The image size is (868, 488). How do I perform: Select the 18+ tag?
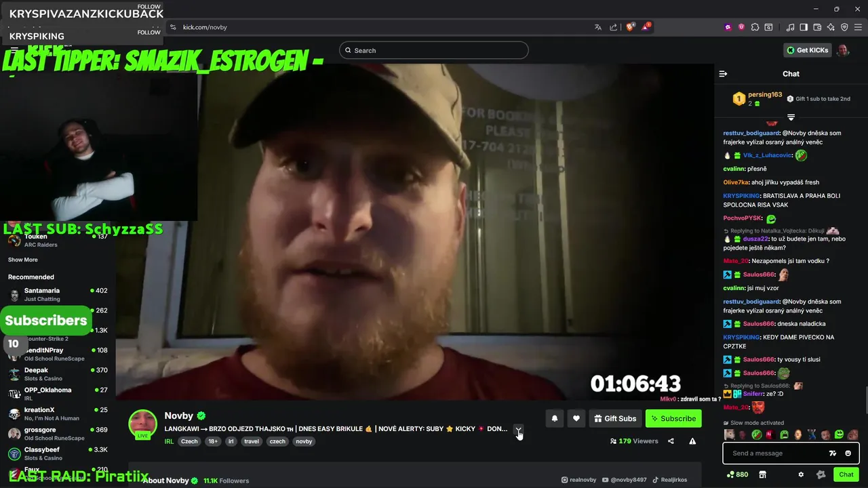click(213, 441)
